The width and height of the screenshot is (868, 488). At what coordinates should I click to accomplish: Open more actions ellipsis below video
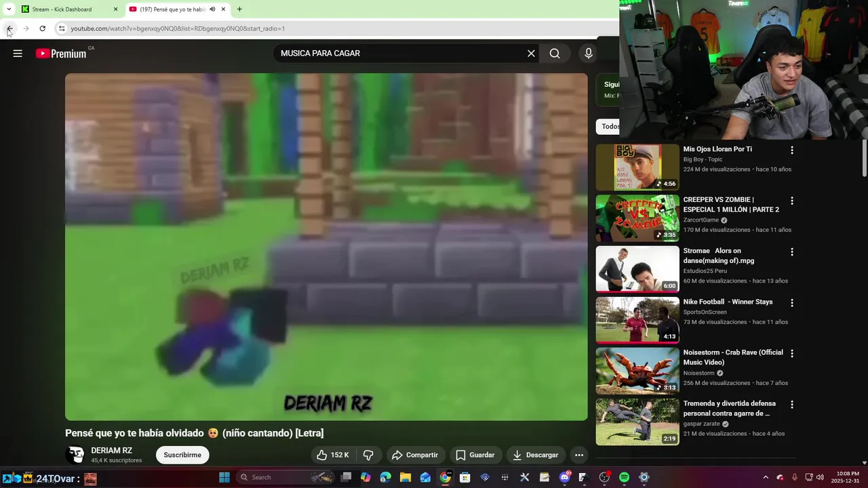coord(579,455)
